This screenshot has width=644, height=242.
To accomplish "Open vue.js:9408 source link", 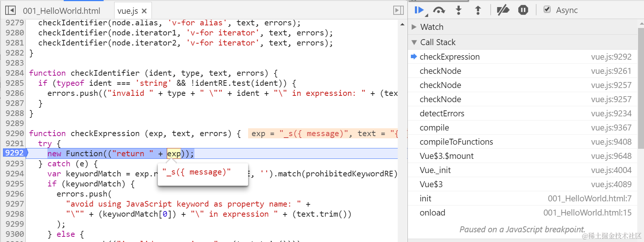I will [x=611, y=142].
